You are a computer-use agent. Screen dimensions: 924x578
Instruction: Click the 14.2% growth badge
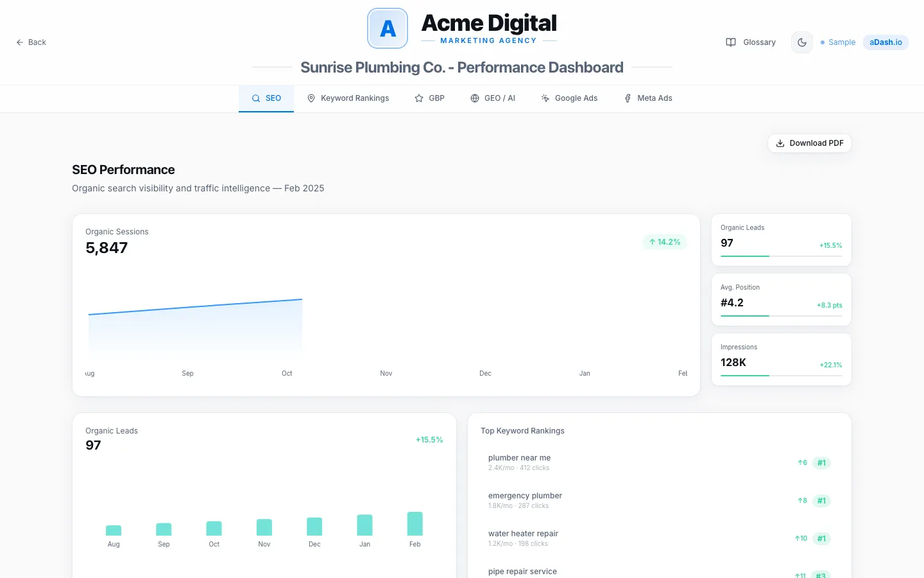point(665,242)
